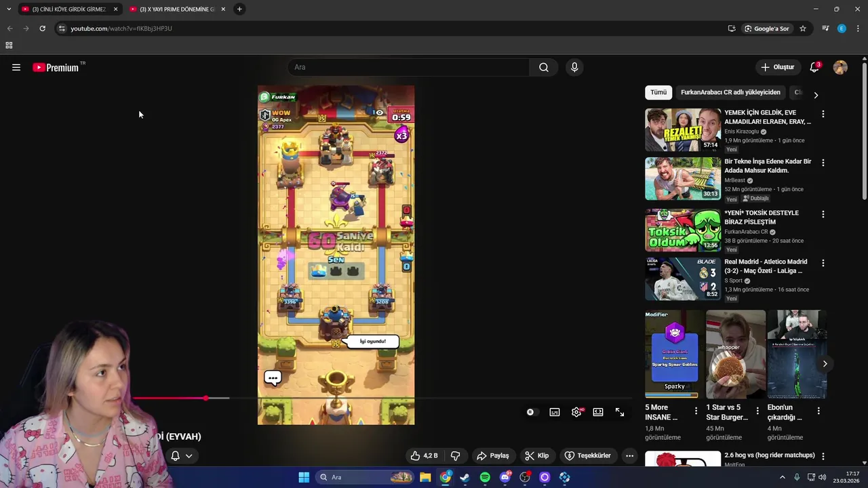Image resolution: width=868 pixels, height=488 pixels.
Task: Open options for '5 More INSANE' short
Action: (696, 411)
